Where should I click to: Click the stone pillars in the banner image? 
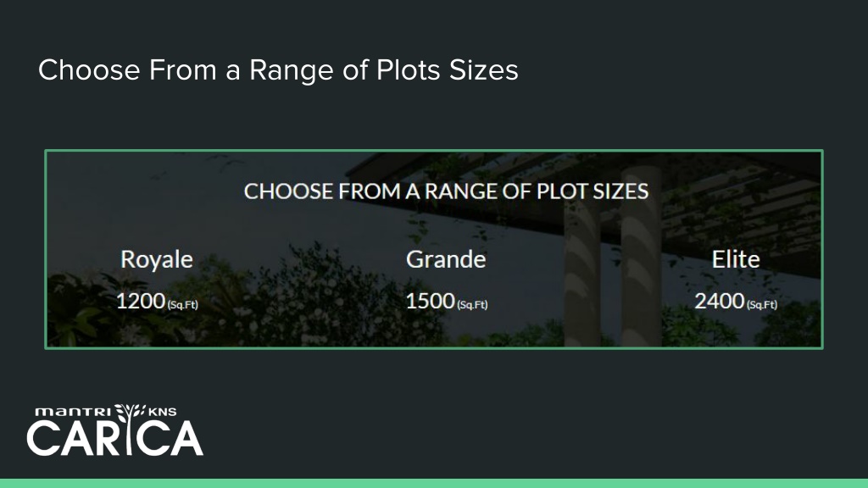[x=612, y=260]
